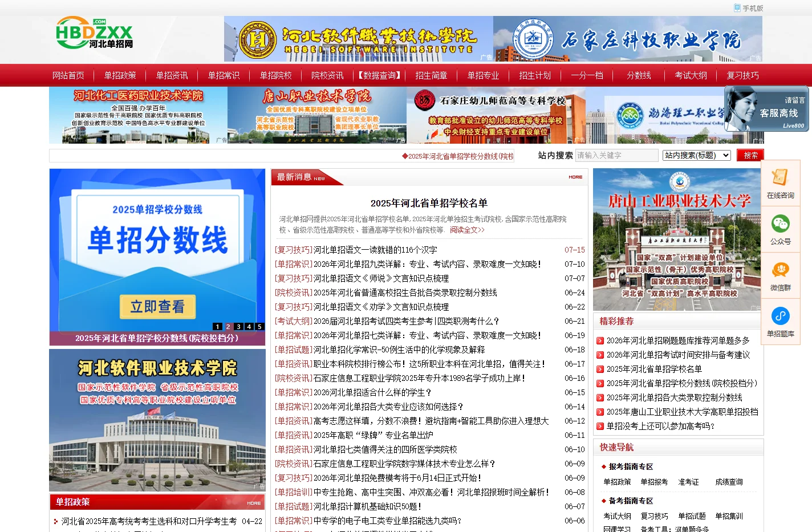812x532 pixels.
Task: Click the [单招培训] category tag
Action: [x=294, y=492]
